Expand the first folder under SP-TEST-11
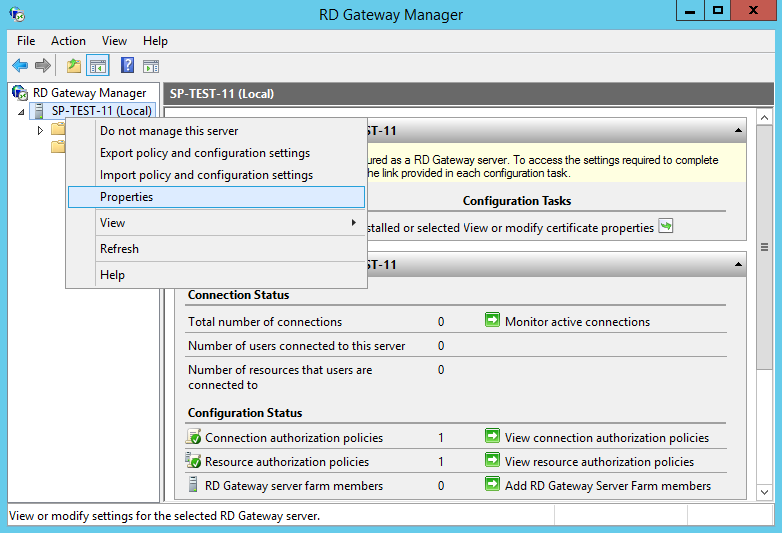The image size is (782, 533). pos(40,130)
